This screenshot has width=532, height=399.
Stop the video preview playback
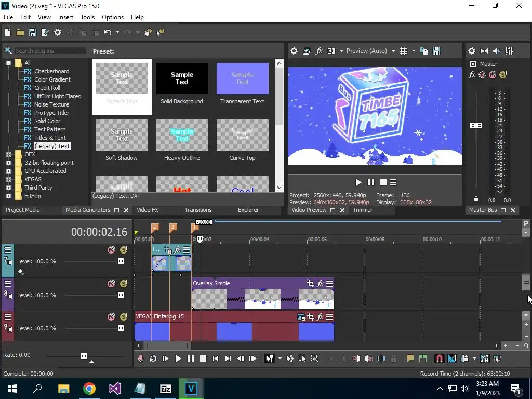(383, 182)
